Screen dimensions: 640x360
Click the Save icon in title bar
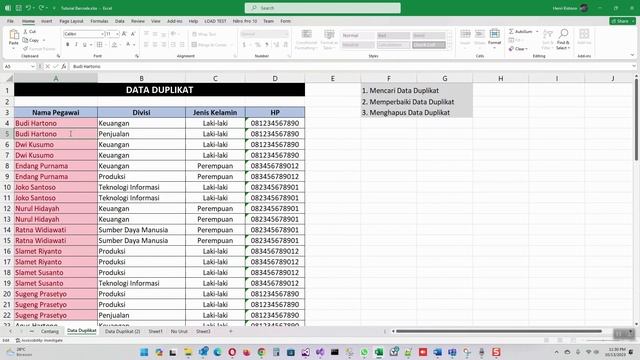coord(19,8)
